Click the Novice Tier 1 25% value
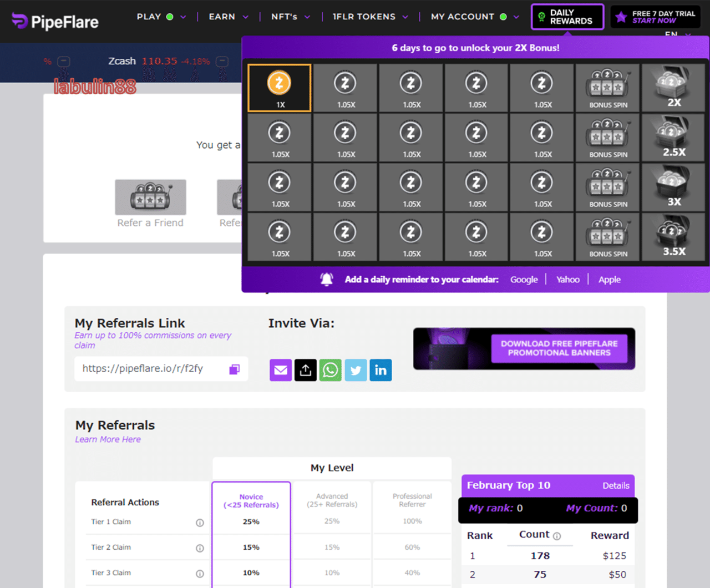 coord(251,522)
